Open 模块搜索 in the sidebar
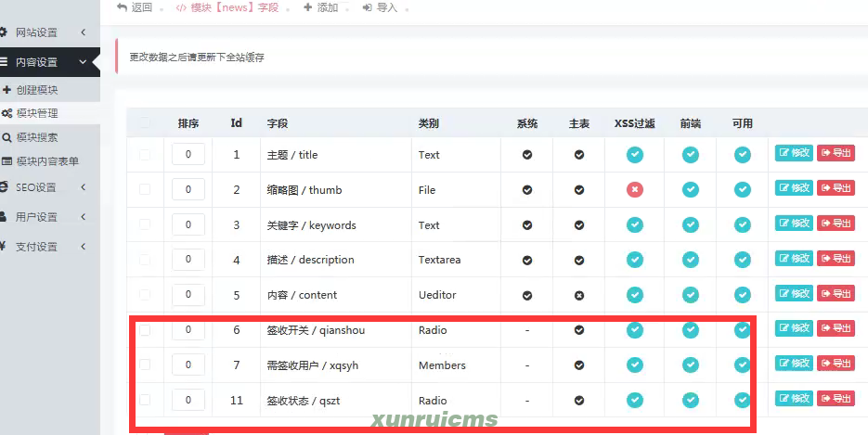This screenshot has height=435, width=868. [x=36, y=137]
